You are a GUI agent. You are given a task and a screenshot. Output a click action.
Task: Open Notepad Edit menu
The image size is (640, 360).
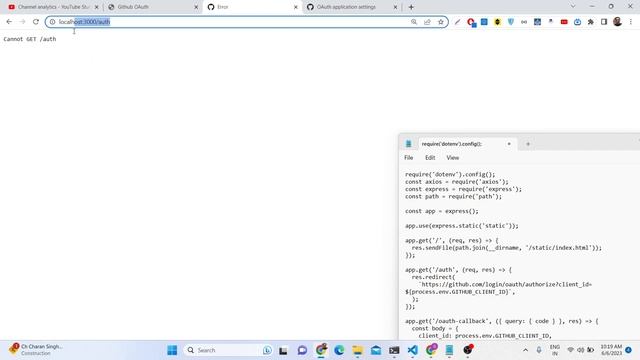tap(430, 158)
